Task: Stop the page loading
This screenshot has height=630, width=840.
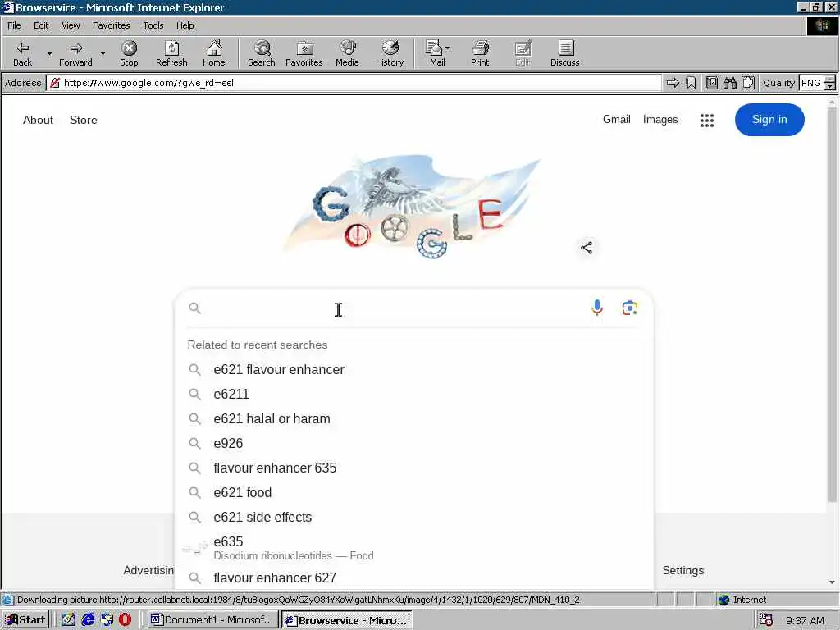Action: pos(129,53)
